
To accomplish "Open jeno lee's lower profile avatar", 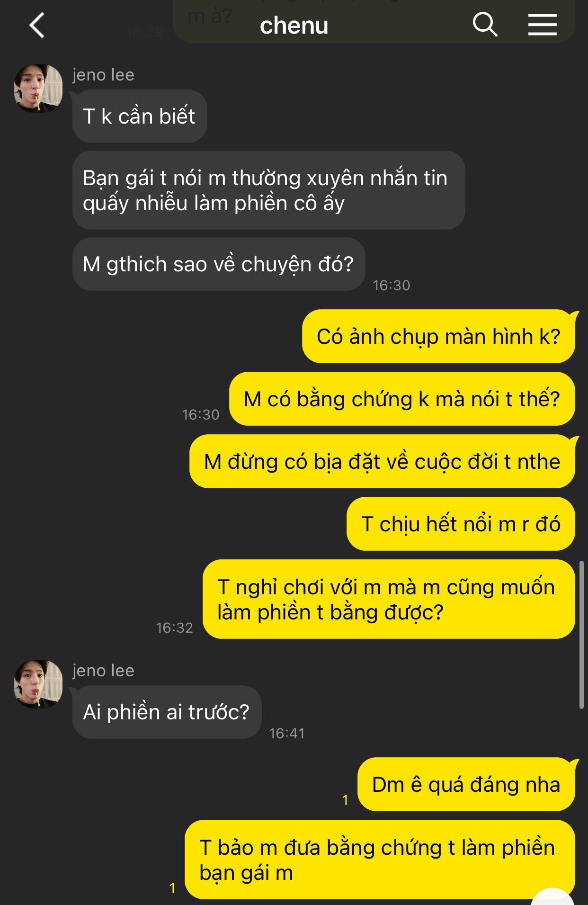I will click(38, 684).
